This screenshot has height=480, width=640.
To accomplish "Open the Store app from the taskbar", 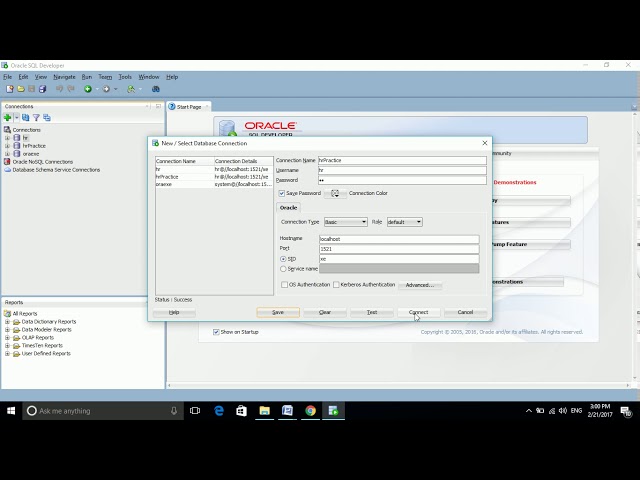I will pos(242,411).
